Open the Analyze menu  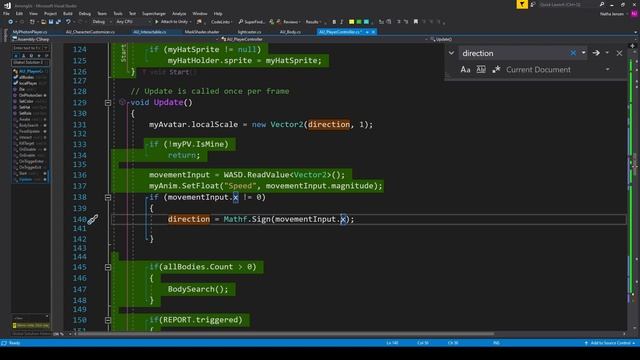(179, 13)
